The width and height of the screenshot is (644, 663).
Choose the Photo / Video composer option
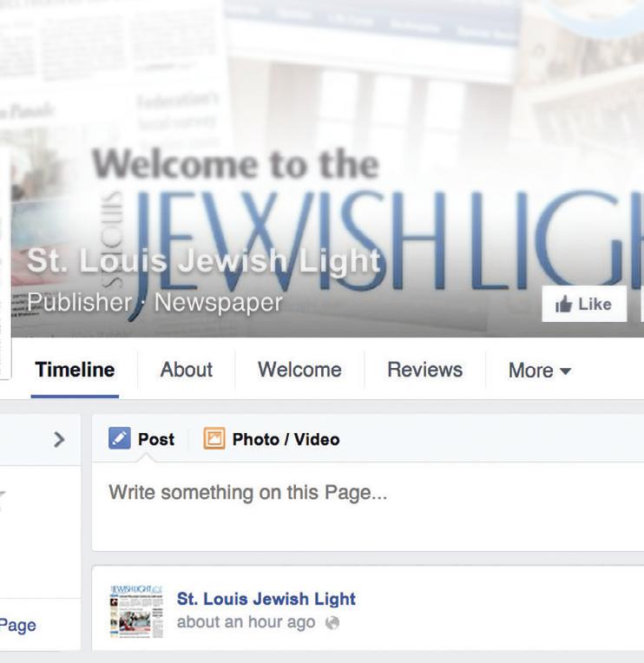[272, 439]
